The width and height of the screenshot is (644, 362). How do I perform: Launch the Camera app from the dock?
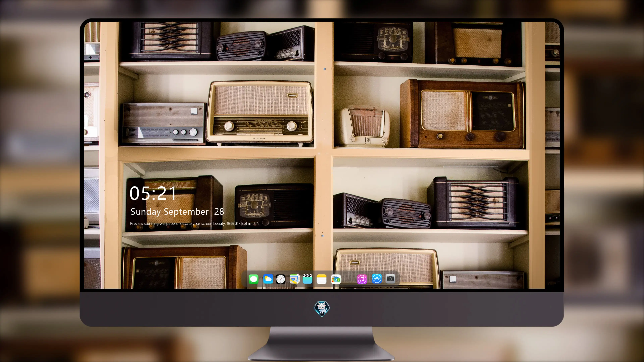[390, 279]
